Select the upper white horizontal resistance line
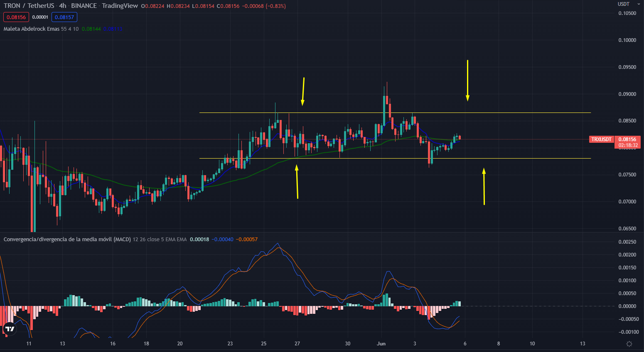 tap(395, 112)
